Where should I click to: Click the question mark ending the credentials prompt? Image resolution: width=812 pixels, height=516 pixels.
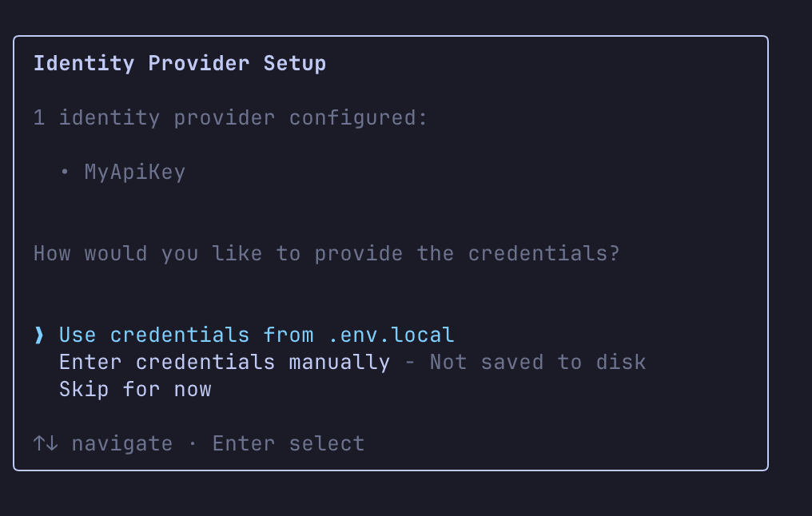click(x=615, y=253)
